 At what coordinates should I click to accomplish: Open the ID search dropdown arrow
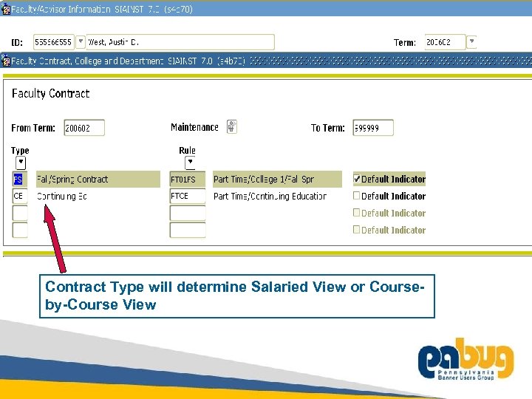pos(81,41)
